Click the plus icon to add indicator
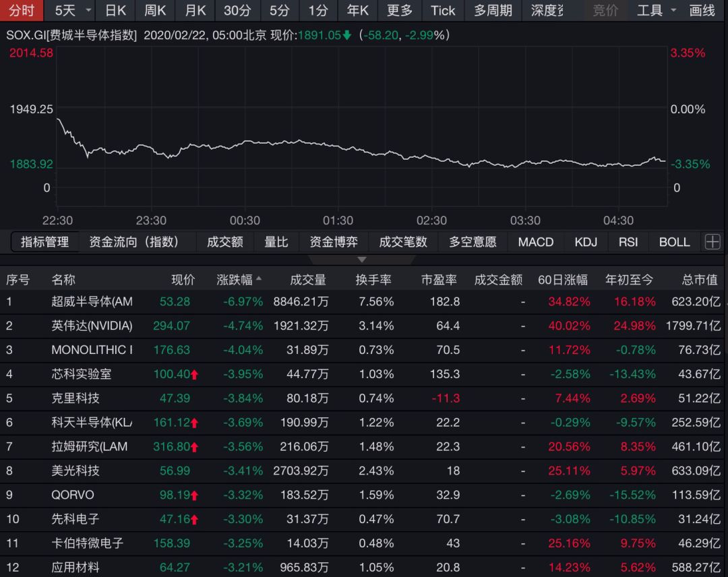The height and width of the screenshot is (577, 728). pos(712,242)
